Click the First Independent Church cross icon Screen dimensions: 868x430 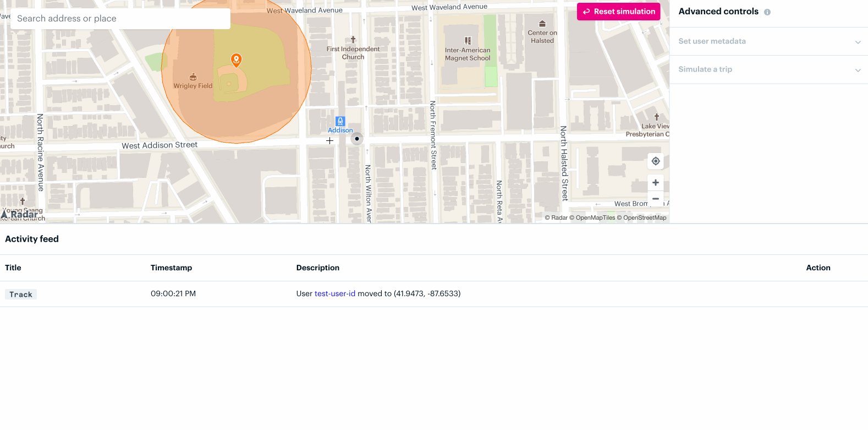click(x=353, y=40)
